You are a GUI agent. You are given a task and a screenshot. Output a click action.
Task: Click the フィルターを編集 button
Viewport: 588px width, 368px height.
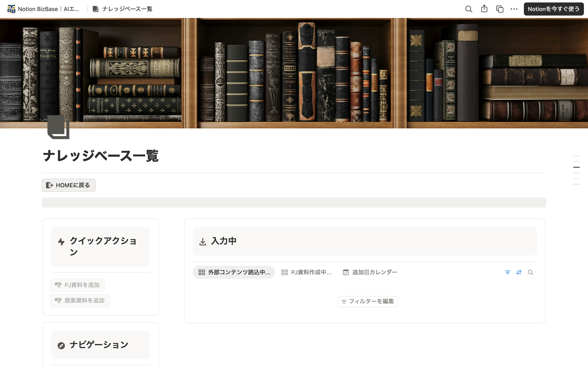pos(367,302)
